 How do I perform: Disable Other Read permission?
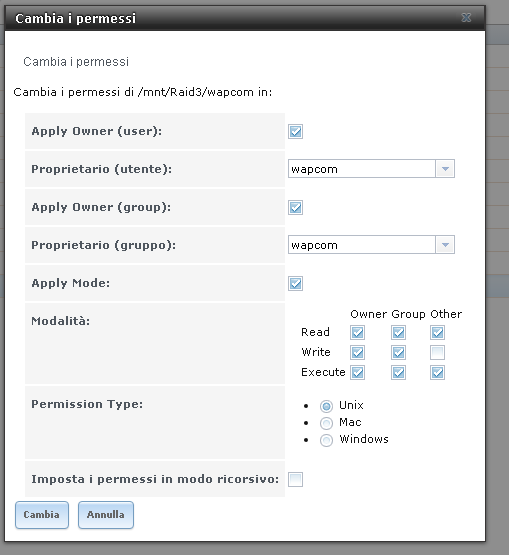point(437,332)
